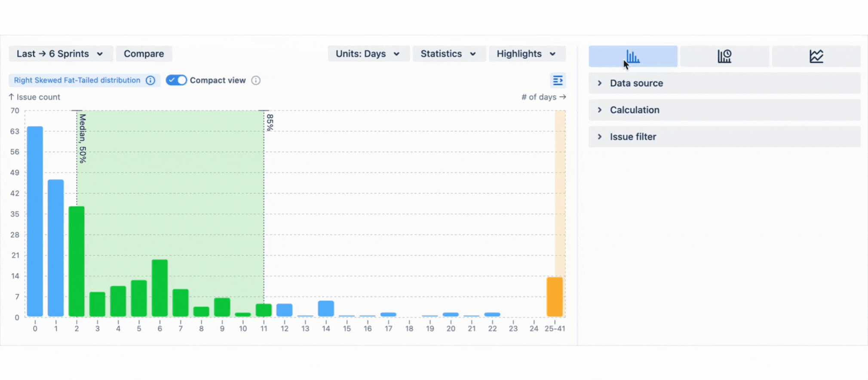868x380 pixels.
Task: Expand the Data source section
Action: 724,83
